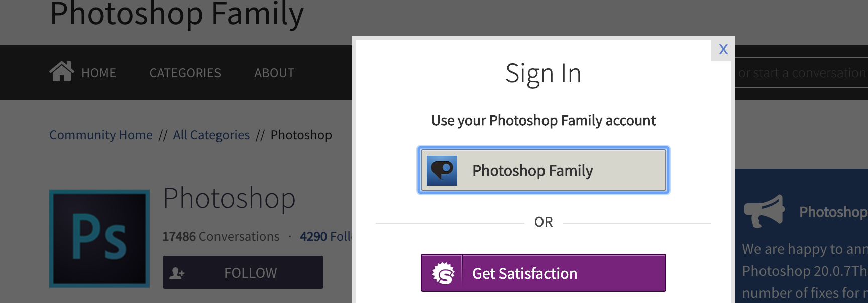This screenshot has height=303, width=868.
Task: Close the Sign In dialog
Action: (x=723, y=49)
